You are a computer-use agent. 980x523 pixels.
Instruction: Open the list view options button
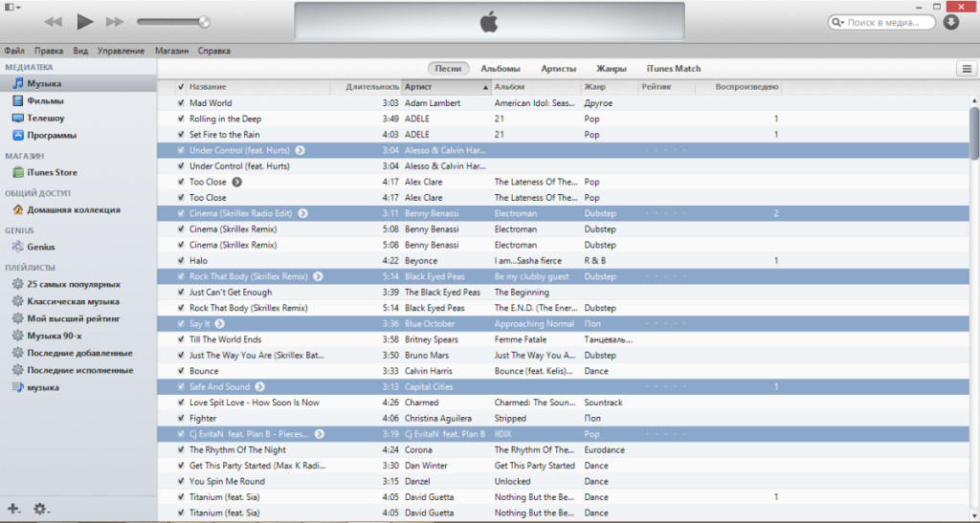966,69
